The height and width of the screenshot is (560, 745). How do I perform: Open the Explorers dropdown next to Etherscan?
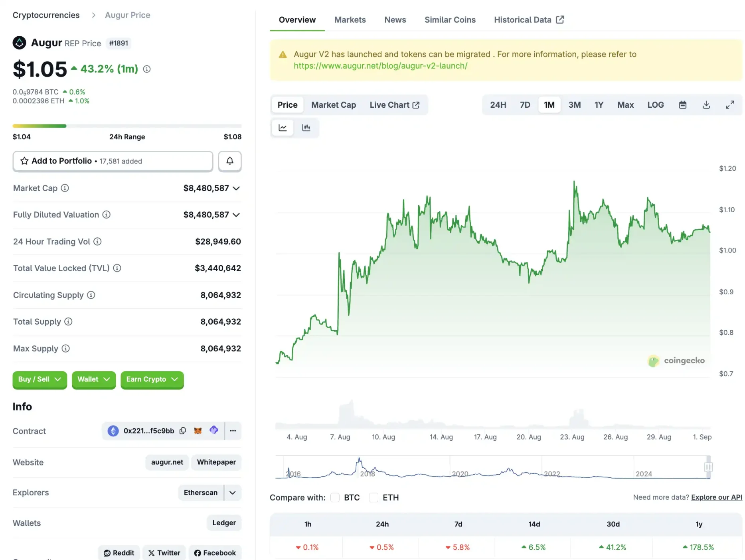(233, 493)
